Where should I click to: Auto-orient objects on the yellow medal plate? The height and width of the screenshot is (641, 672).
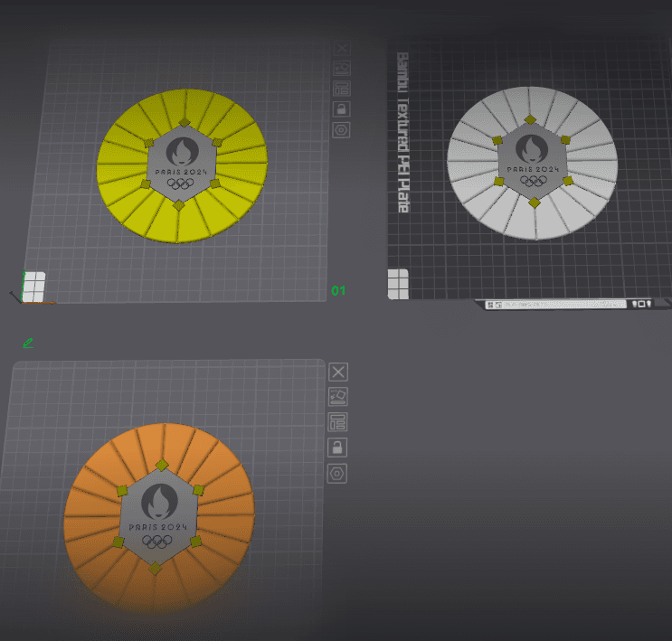pyautogui.click(x=342, y=68)
